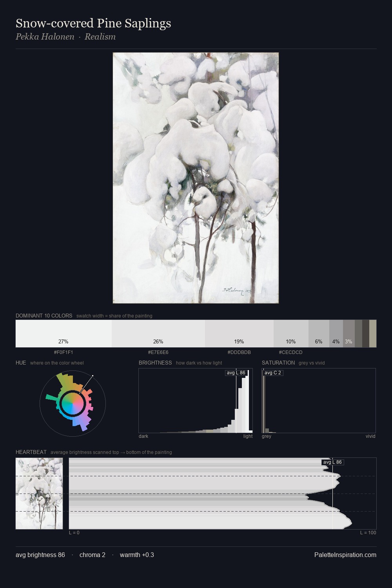Click avg L 86 label in Brightness chart
The image size is (392, 588).
click(x=236, y=373)
